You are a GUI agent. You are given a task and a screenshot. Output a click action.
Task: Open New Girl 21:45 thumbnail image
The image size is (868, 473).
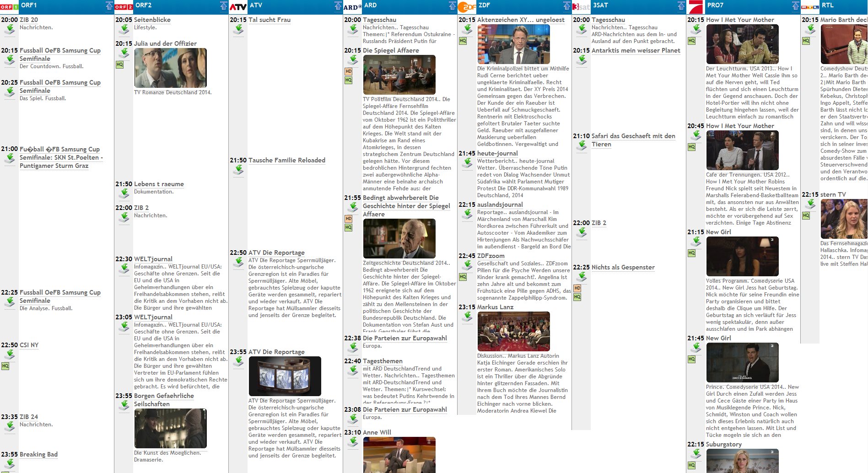(x=743, y=362)
